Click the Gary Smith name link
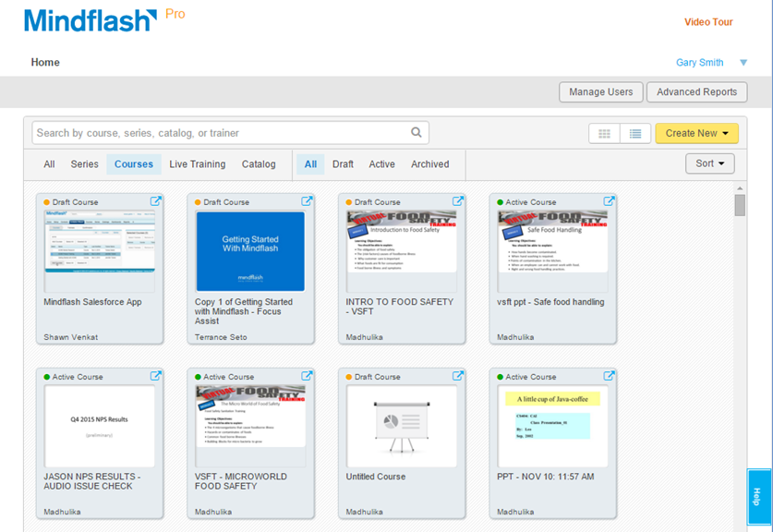 point(699,63)
